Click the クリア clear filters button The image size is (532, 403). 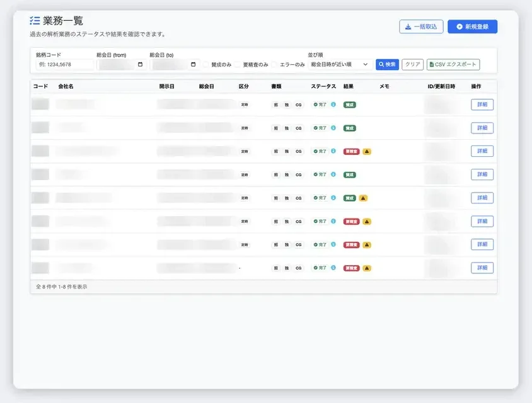click(413, 64)
